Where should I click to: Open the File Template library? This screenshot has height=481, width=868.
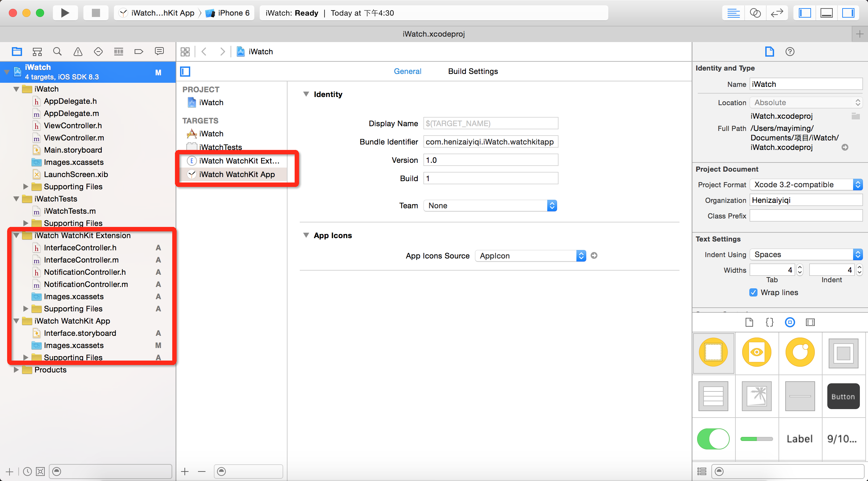click(749, 322)
